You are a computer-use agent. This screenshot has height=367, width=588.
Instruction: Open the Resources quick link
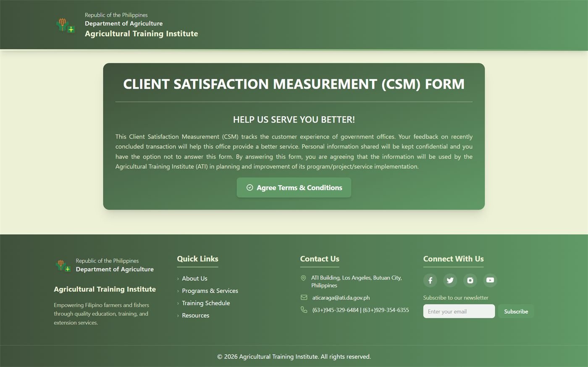pos(195,315)
